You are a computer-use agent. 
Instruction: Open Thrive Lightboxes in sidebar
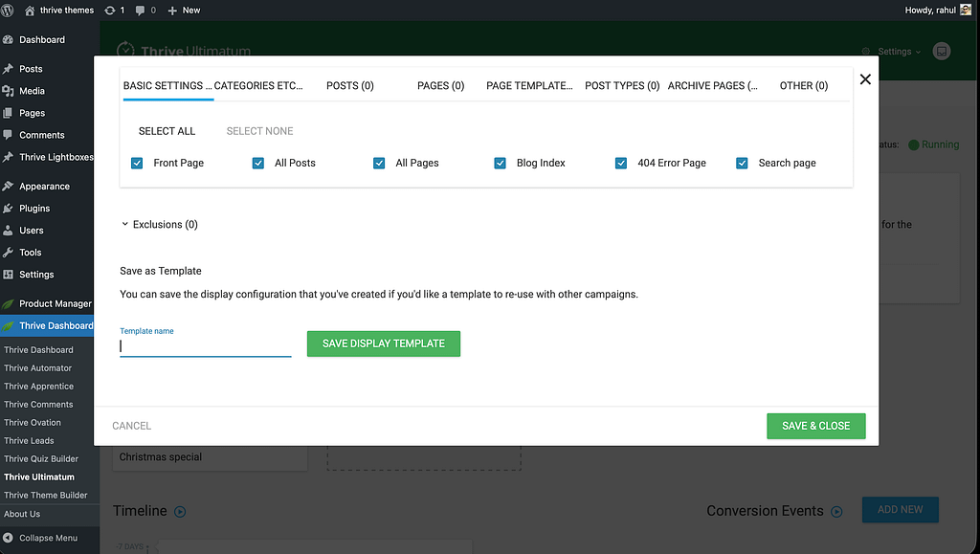click(56, 157)
